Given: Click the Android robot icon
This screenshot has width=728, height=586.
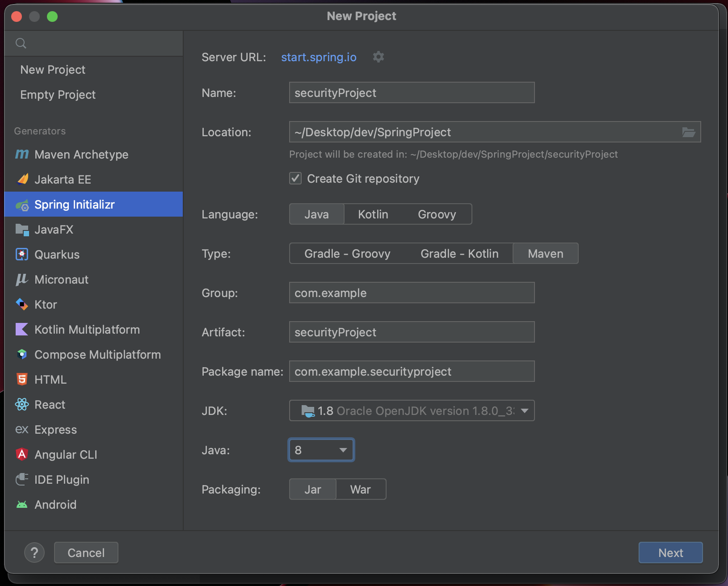Looking at the screenshot, I should [22, 505].
